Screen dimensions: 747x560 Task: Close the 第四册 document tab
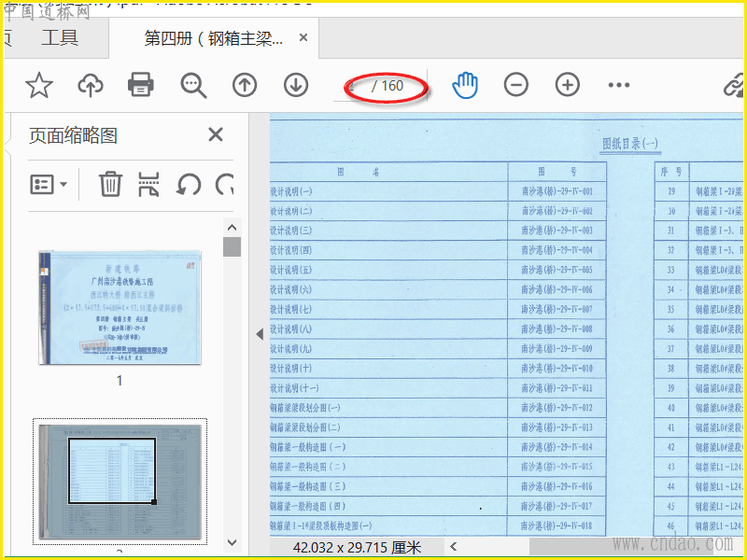303,37
